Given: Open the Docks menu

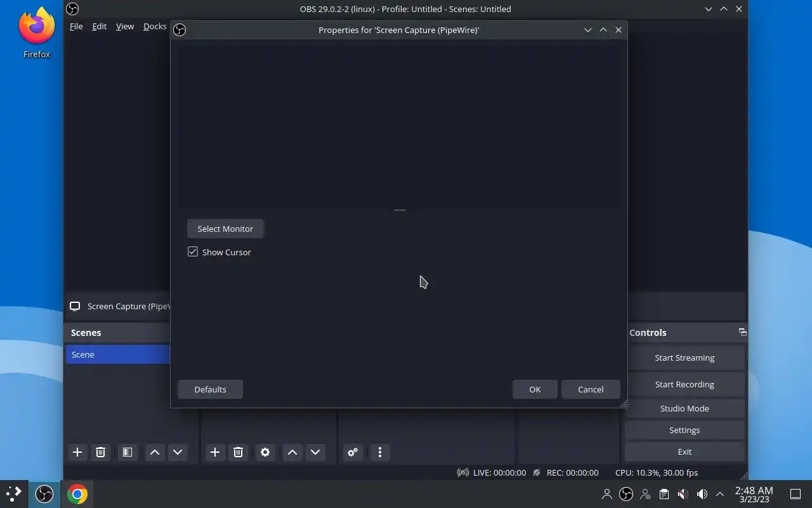Looking at the screenshot, I should click(155, 26).
